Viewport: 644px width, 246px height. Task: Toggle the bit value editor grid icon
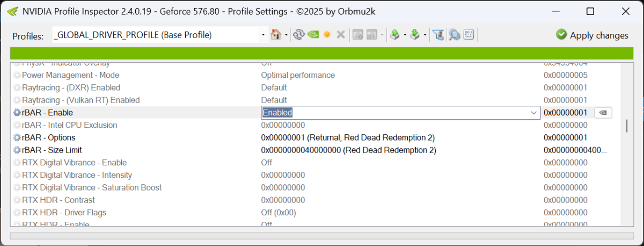click(x=469, y=34)
